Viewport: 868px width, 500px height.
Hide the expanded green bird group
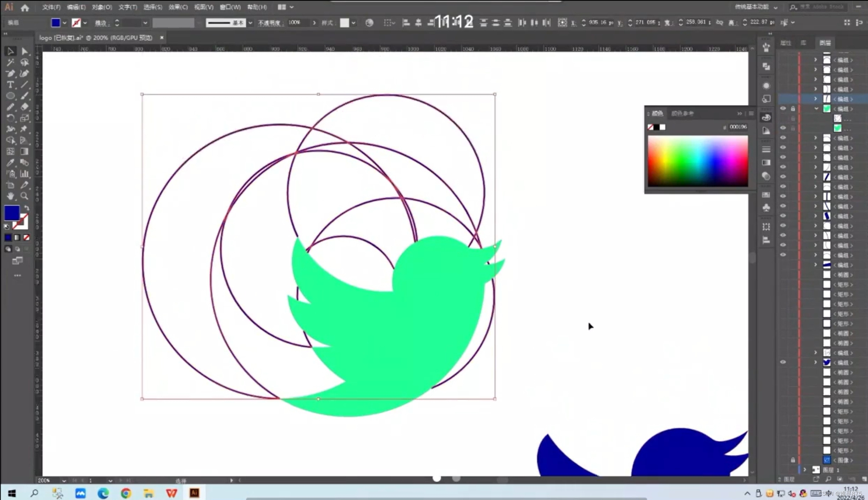pos(783,109)
